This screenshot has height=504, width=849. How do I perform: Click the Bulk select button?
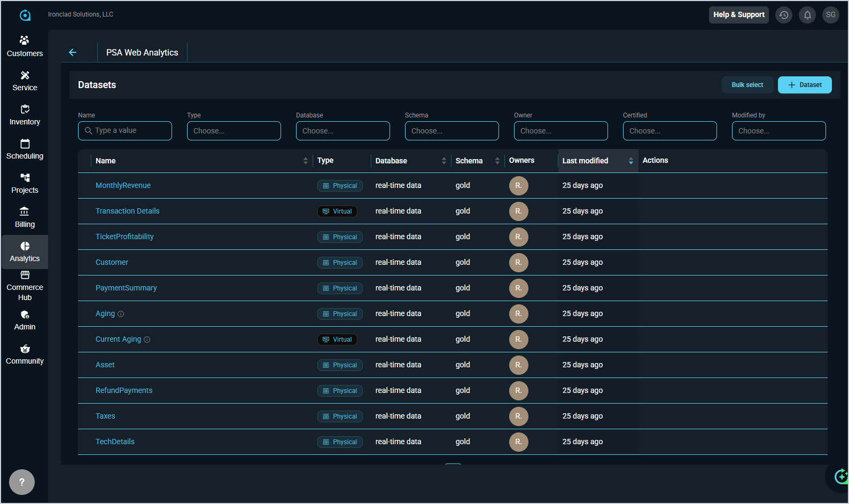point(747,85)
